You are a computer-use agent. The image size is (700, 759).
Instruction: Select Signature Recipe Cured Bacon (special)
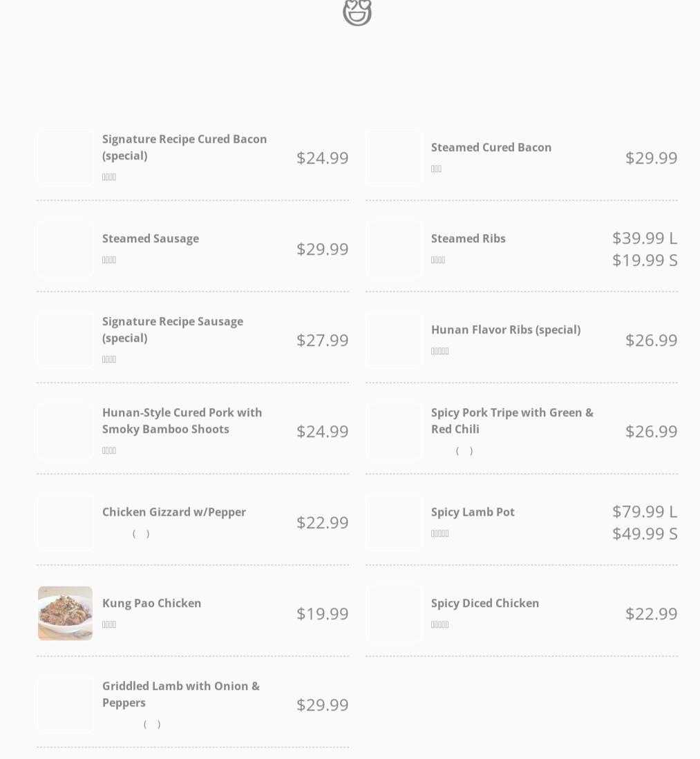click(x=184, y=147)
